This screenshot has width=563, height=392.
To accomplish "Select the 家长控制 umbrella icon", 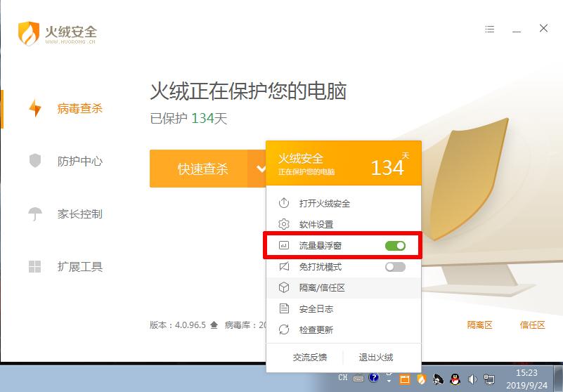I will coord(35,214).
